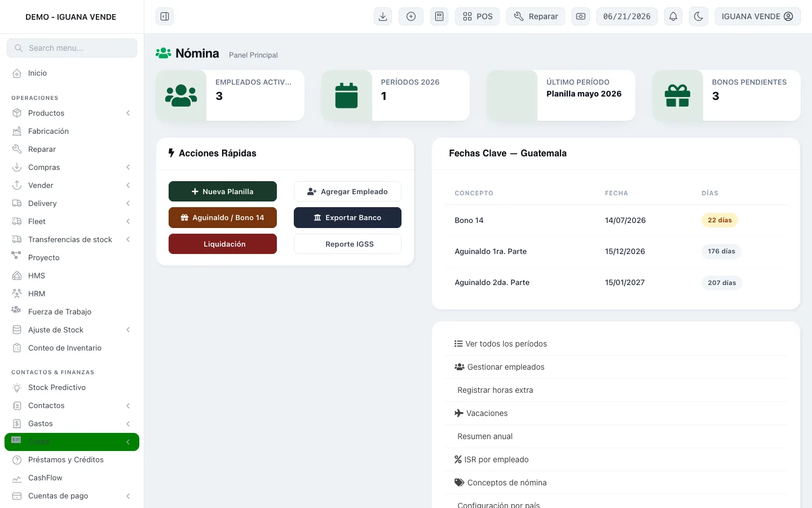Open the calculator icon in top toolbar
This screenshot has width=812, height=508.
click(x=439, y=16)
